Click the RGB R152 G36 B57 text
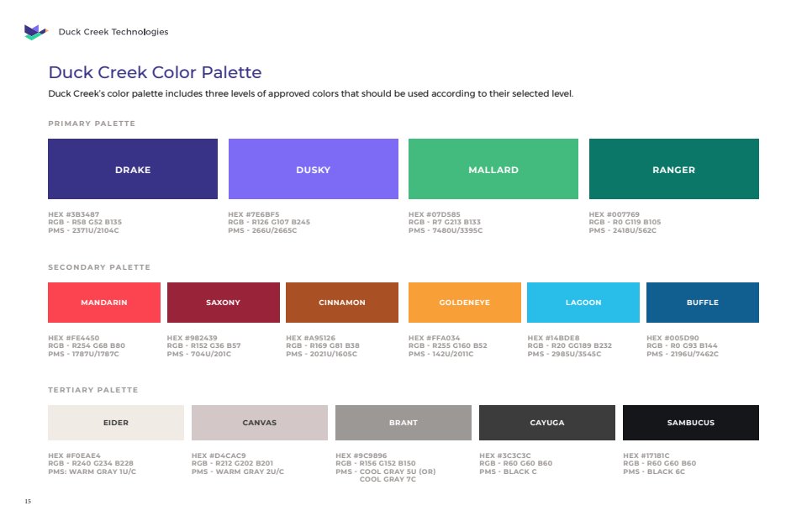 [203, 345]
